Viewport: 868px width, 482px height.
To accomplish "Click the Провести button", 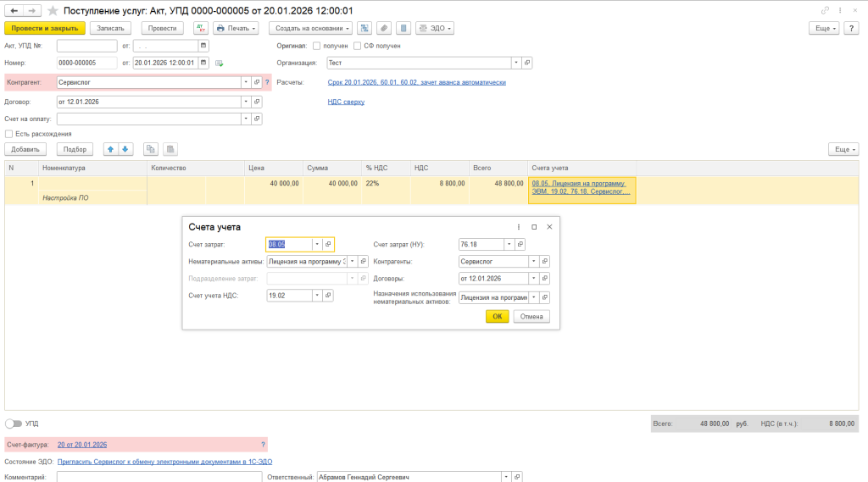I will (x=162, y=28).
